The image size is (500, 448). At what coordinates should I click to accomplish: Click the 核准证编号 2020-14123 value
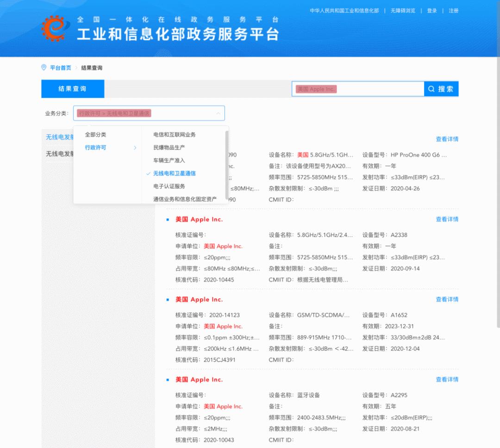coord(225,315)
